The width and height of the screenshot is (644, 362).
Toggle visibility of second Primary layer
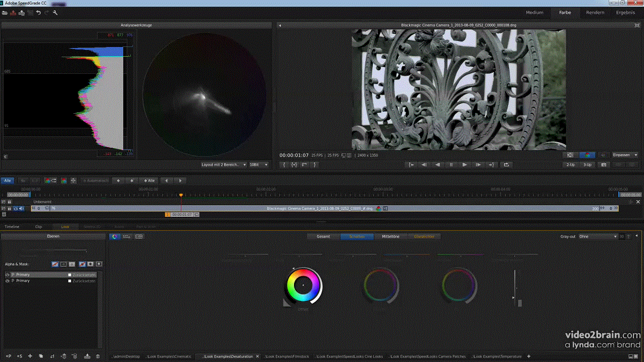(x=7, y=281)
